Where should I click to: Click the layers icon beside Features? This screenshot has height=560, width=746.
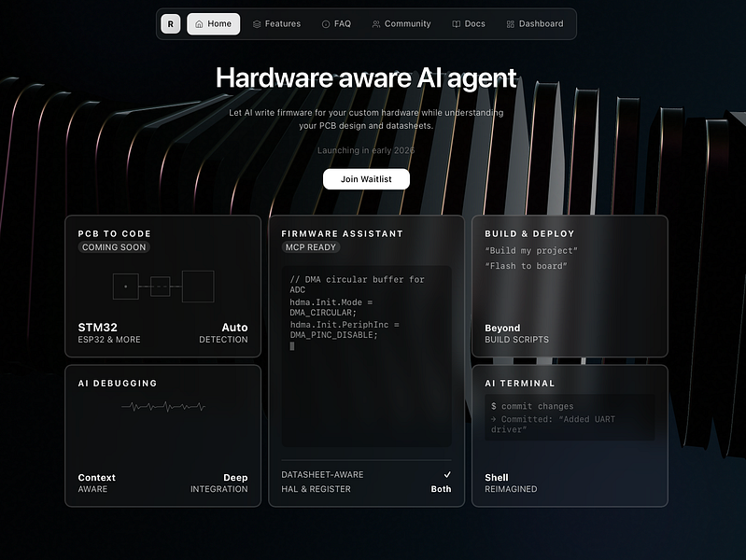[257, 23]
